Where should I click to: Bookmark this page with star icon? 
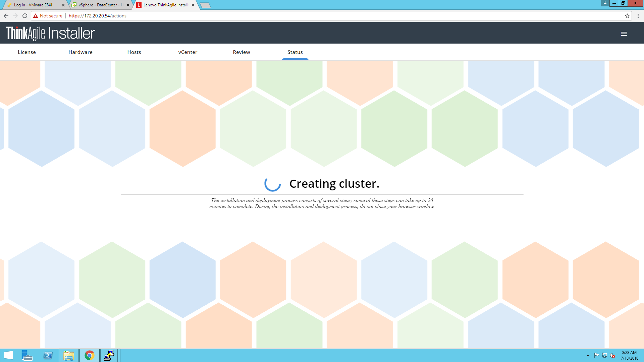click(627, 16)
